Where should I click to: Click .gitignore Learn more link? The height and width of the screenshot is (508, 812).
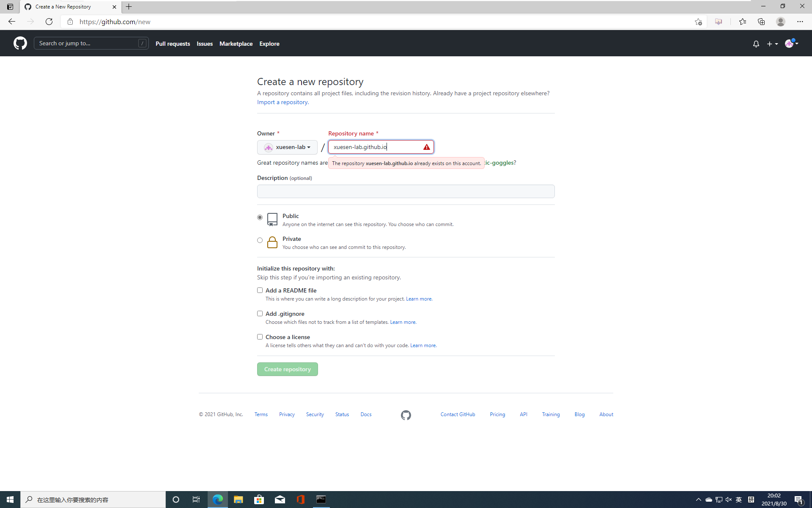click(403, 322)
